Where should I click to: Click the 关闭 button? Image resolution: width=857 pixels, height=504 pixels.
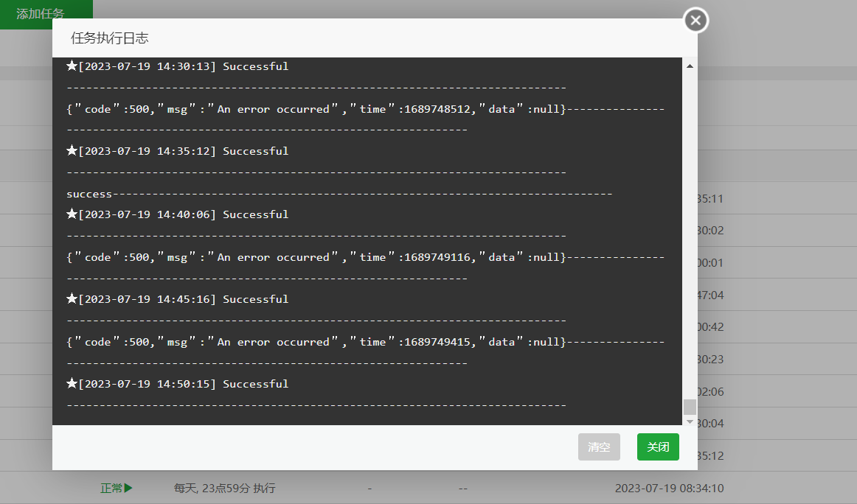[x=658, y=447]
